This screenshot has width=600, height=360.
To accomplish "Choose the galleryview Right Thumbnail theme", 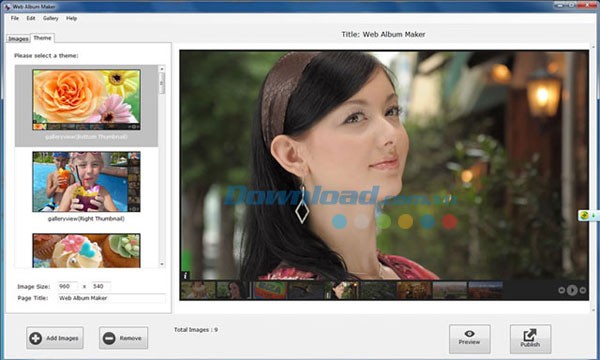I will tap(86, 182).
